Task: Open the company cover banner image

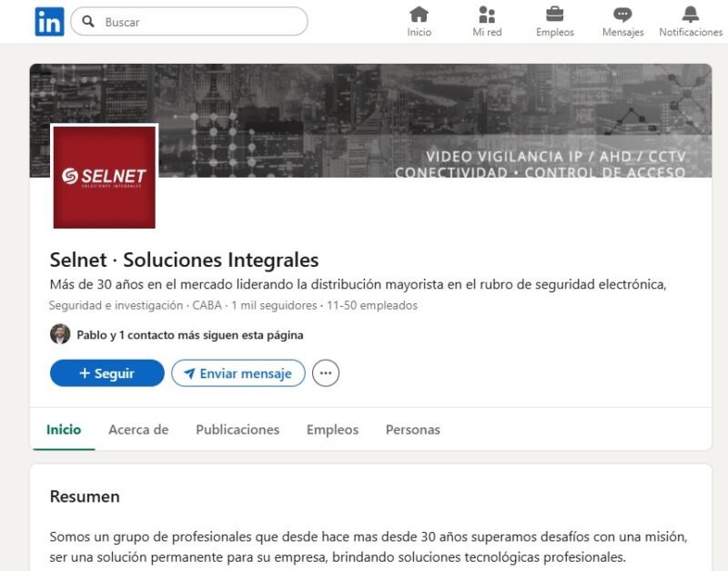Action: coord(370,120)
